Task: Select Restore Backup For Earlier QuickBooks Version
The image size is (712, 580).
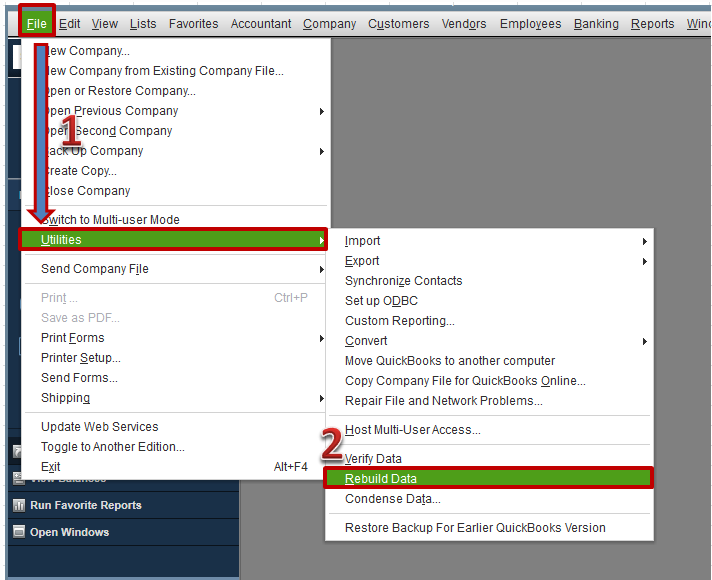Action: 475,528
